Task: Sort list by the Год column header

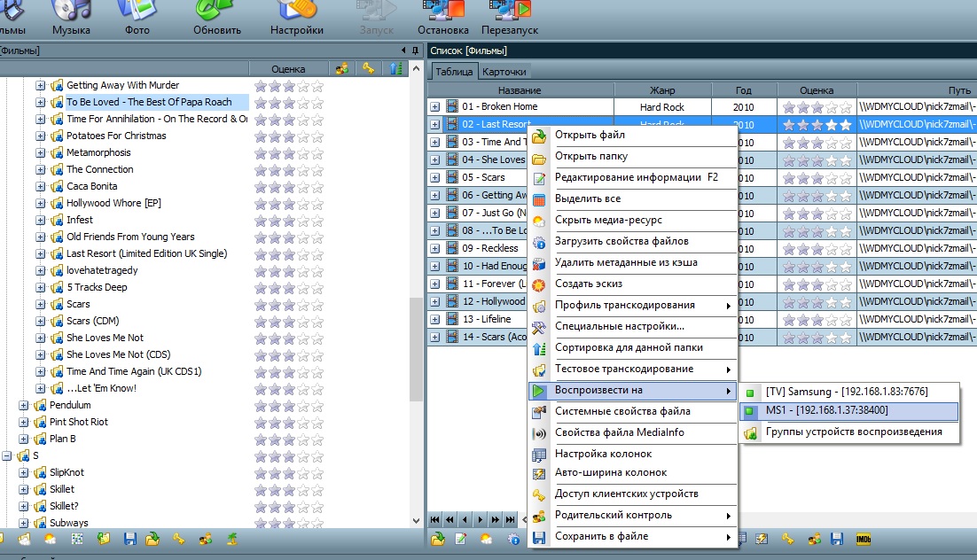Action: (743, 90)
